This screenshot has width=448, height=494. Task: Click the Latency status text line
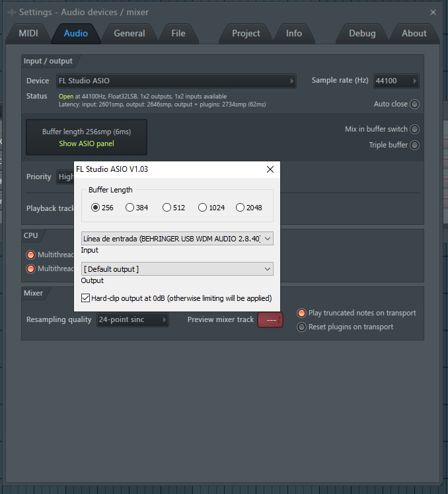(x=163, y=104)
